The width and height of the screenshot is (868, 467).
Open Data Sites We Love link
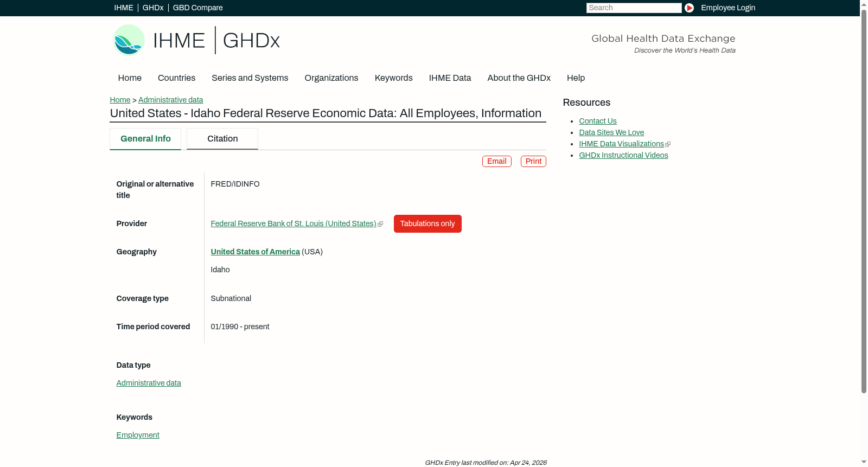click(611, 133)
